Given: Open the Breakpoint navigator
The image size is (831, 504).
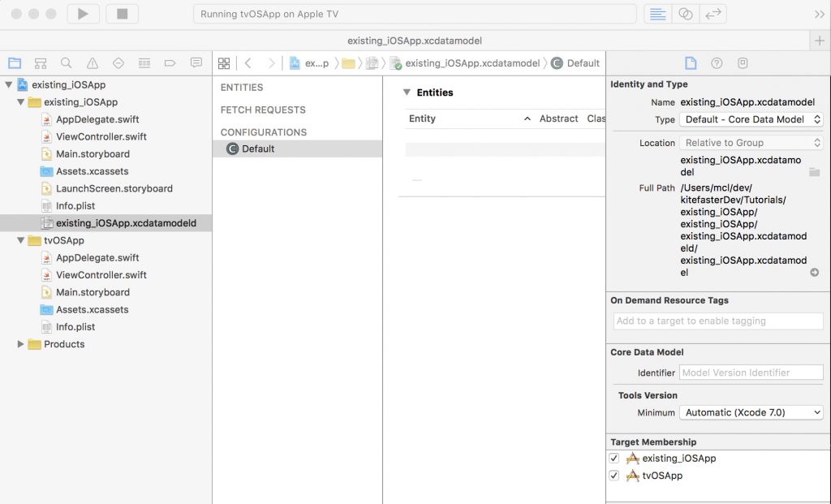Looking at the screenshot, I should pyautogui.click(x=170, y=63).
